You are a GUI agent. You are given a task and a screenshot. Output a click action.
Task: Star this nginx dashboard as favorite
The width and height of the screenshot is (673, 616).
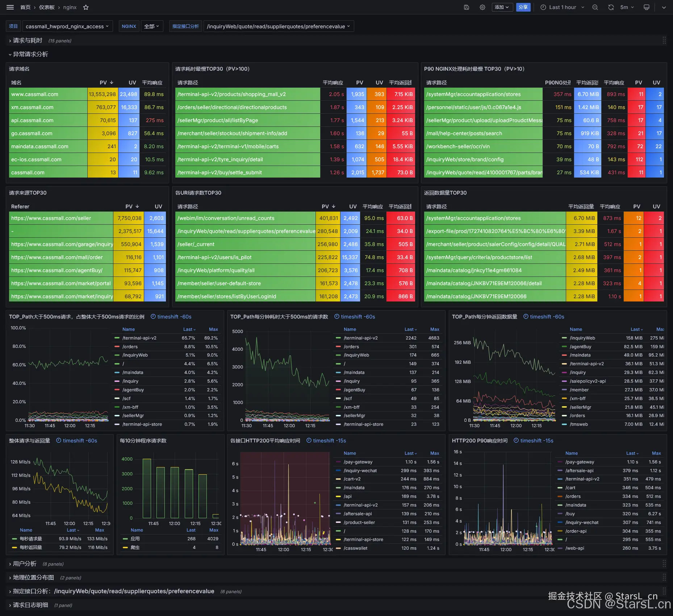pos(86,7)
